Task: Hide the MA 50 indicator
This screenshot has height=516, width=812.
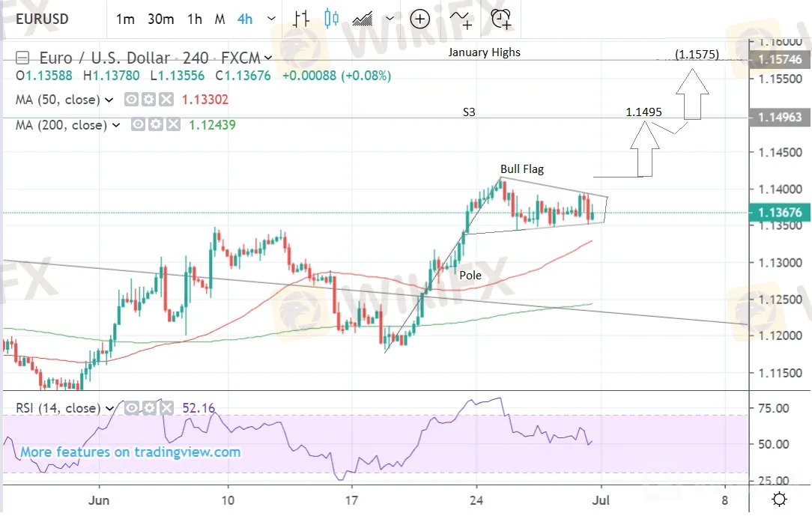Action: pos(133,100)
